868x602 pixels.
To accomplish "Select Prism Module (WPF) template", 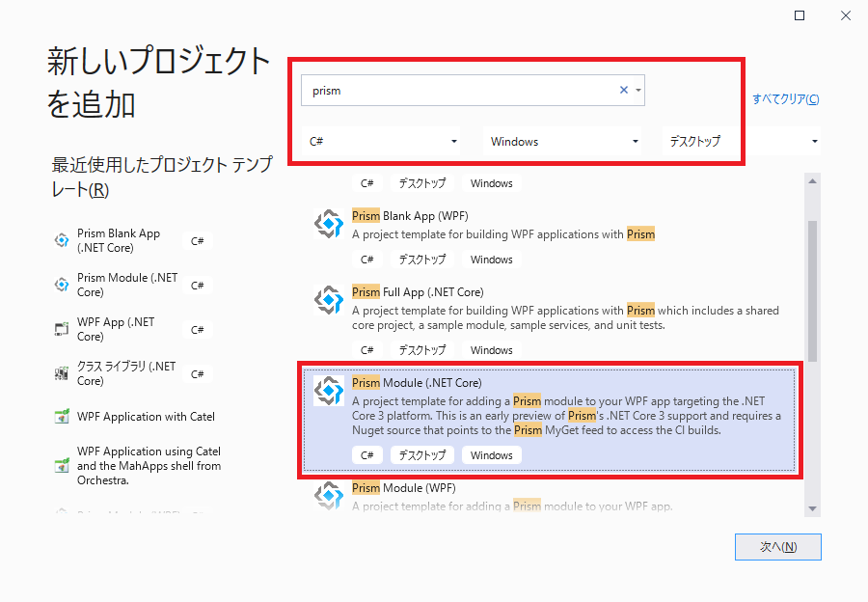I will click(551, 496).
